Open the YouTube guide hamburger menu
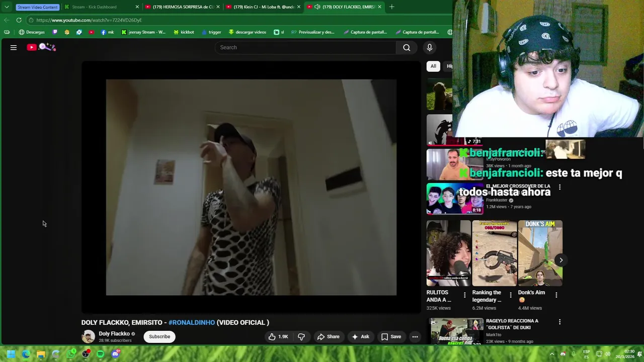644x362 pixels. tap(14, 47)
